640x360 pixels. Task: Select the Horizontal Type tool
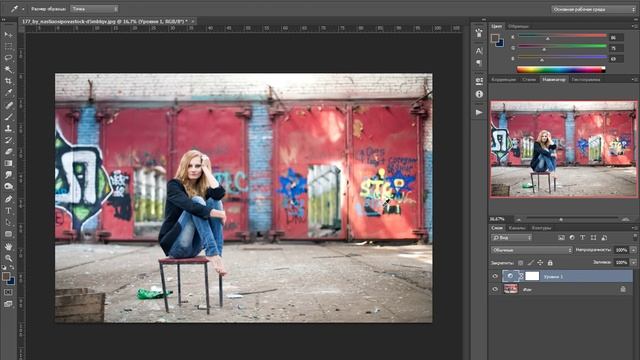click(8, 211)
